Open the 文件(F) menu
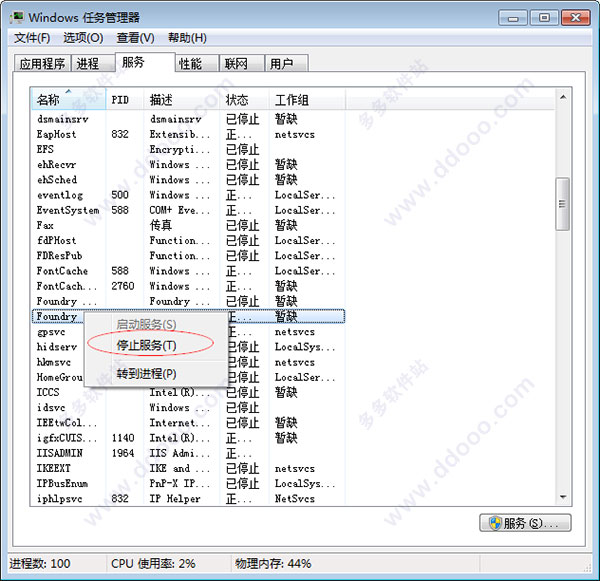Image resolution: width=600 pixels, height=581 pixels. pos(32,38)
